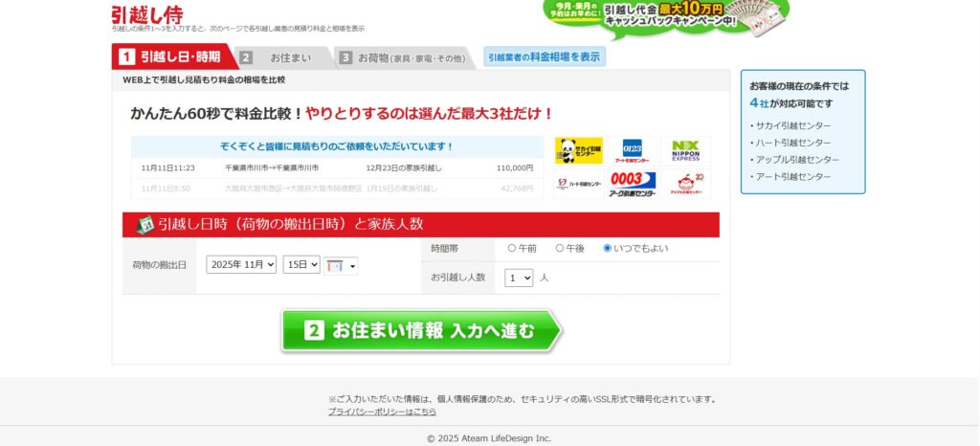Select the 午前 time slot radio button
The width and height of the screenshot is (980, 446).
tap(512, 248)
